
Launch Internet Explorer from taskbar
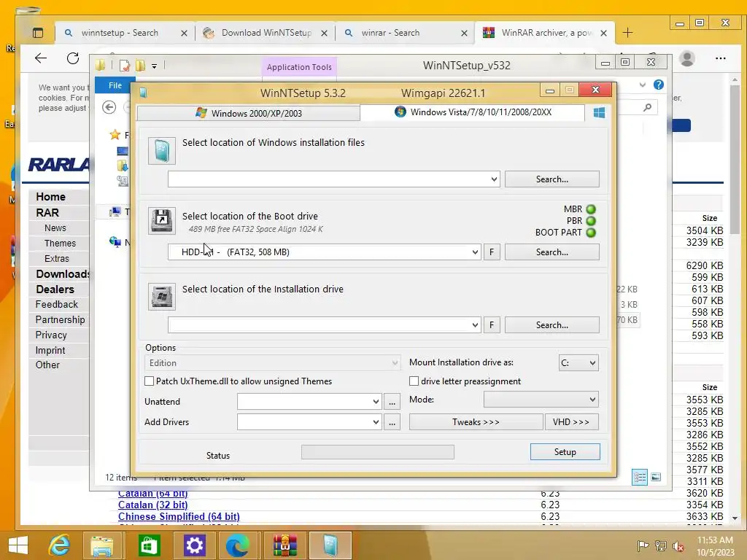[x=60, y=545]
